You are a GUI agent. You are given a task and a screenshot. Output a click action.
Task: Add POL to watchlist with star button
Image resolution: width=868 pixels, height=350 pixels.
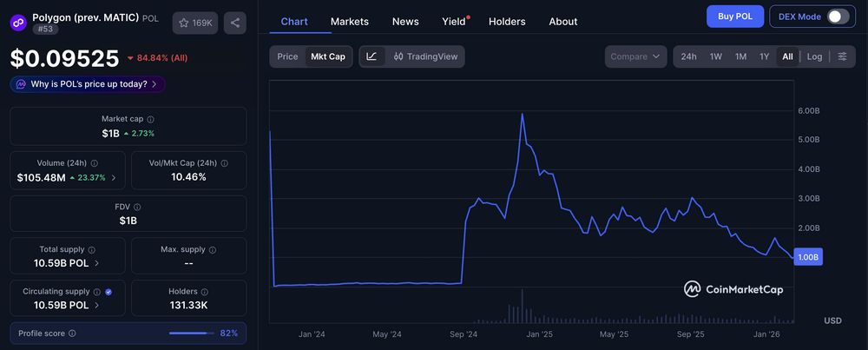click(x=195, y=23)
